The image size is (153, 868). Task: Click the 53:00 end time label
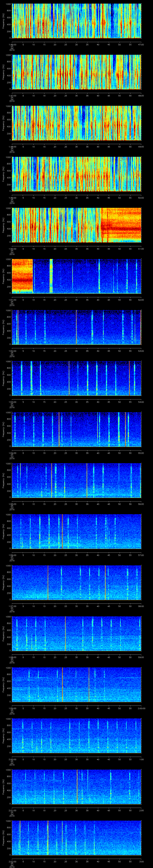point(141,351)
